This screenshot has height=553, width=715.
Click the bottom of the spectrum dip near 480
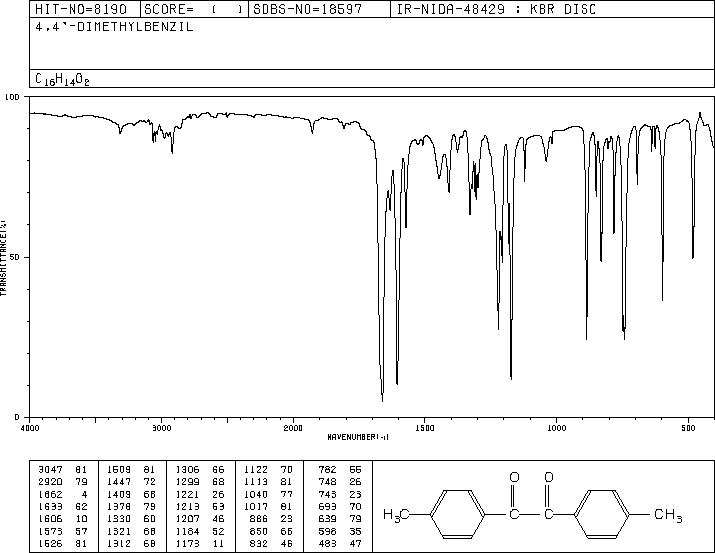click(693, 258)
